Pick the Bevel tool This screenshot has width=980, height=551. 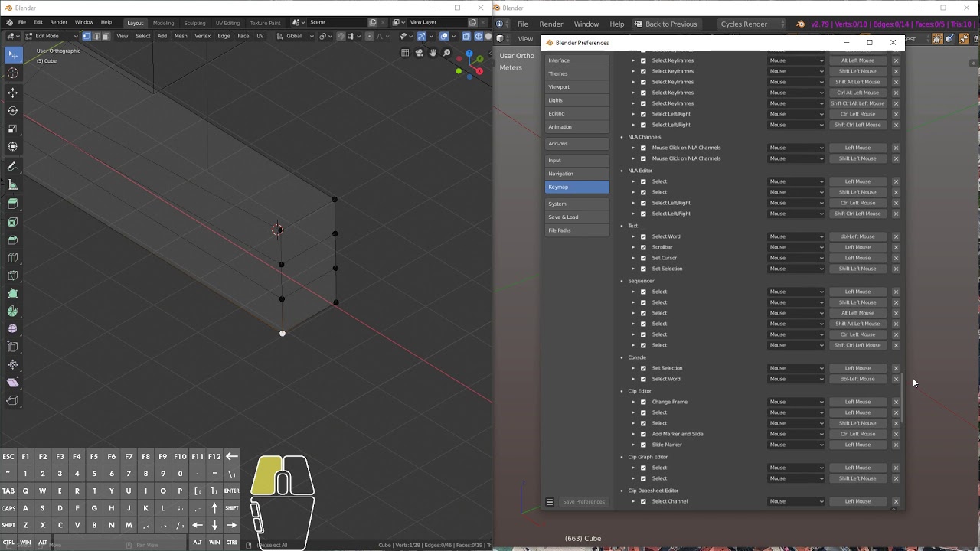click(13, 240)
